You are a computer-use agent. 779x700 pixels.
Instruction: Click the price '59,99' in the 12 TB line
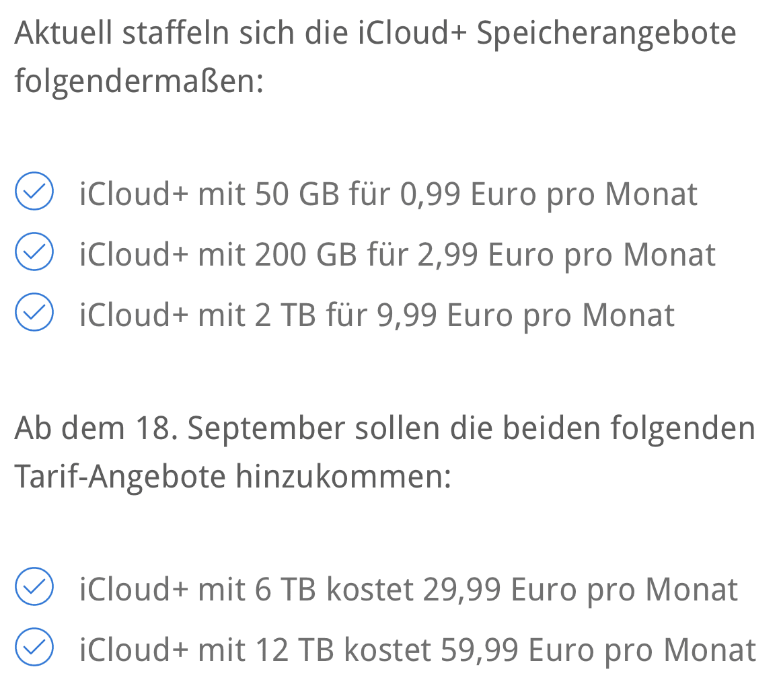pos(480,650)
